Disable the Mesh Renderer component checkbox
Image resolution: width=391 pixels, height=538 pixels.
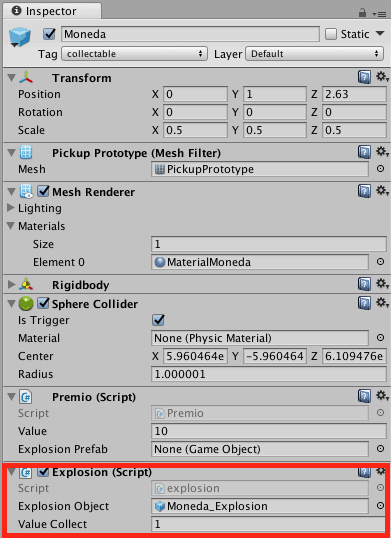[x=43, y=191]
